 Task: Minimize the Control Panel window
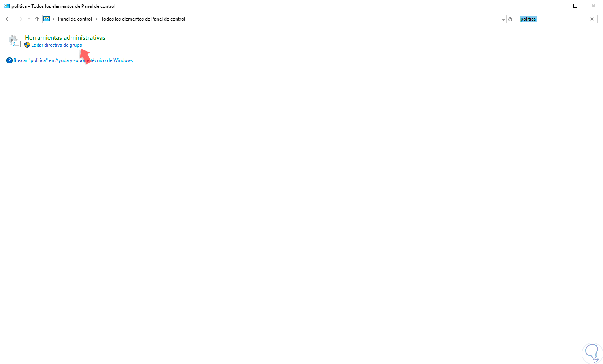click(558, 6)
